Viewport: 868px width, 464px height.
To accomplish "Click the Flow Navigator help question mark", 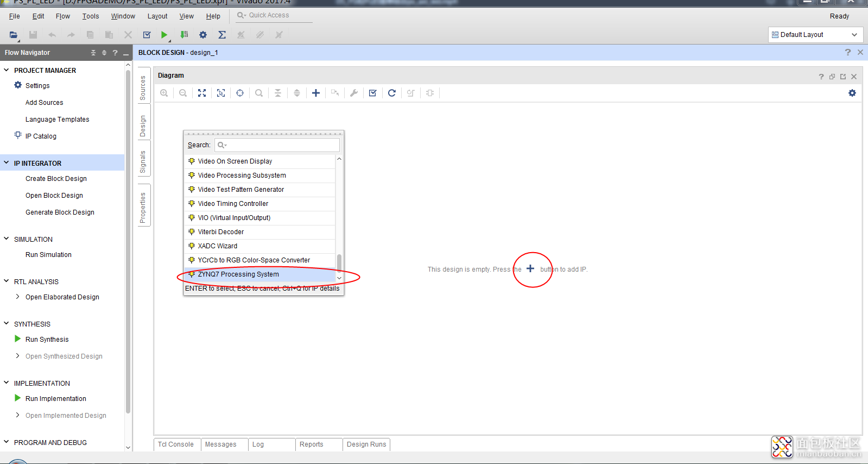I will 115,53.
